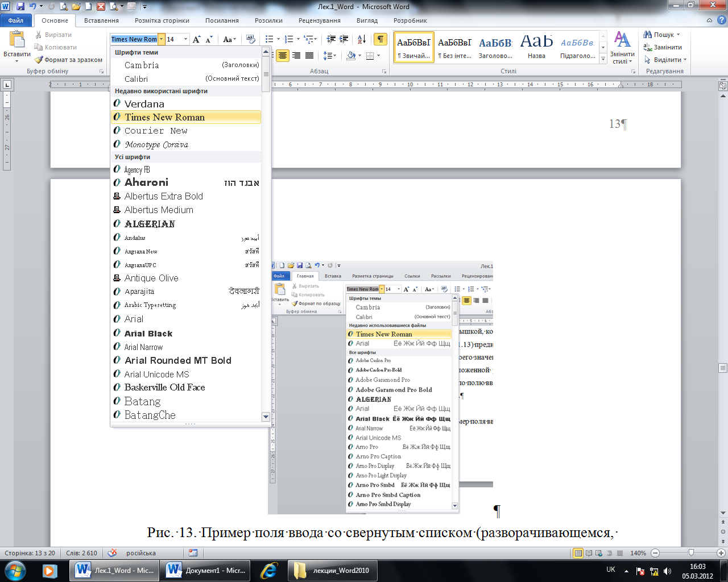Align text right
Screen dimensions: 728x582
pos(296,56)
